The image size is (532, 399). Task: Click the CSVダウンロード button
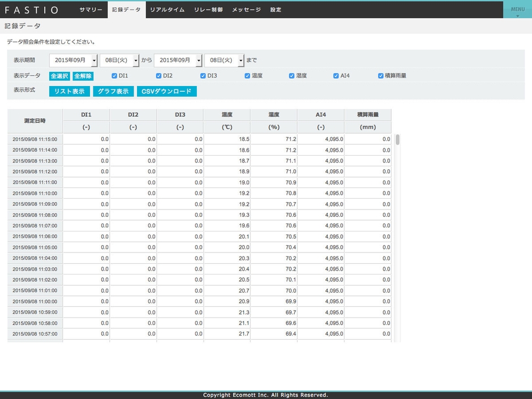click(x=166, y=91)
